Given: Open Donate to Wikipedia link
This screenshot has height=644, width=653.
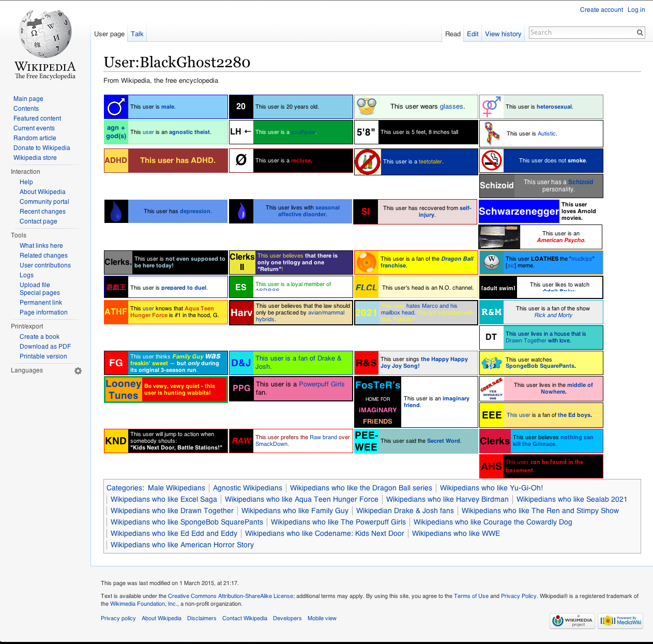Looking at the screenshot, I should coord(41,148).
